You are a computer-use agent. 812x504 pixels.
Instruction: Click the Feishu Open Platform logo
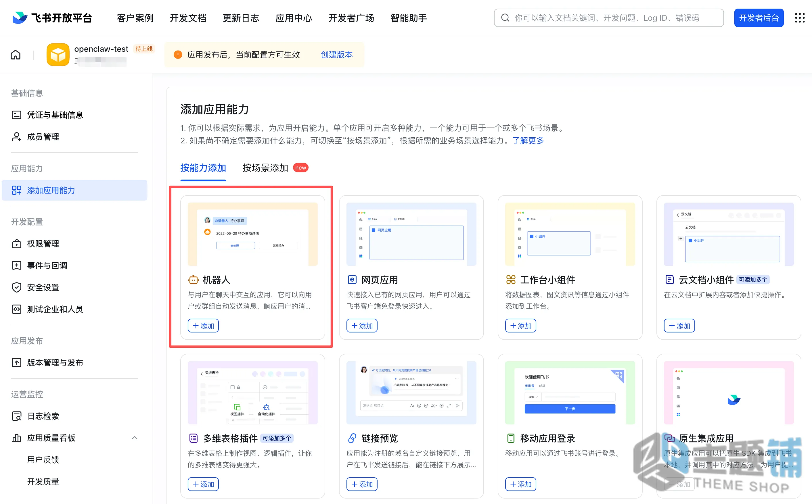coord(52,18)
